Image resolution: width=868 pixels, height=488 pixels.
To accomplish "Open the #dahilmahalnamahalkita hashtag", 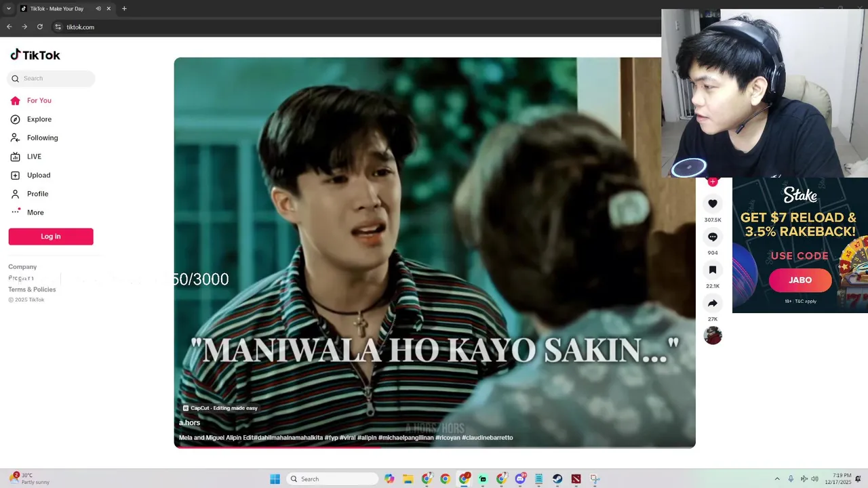I will [x=288, y=438].
